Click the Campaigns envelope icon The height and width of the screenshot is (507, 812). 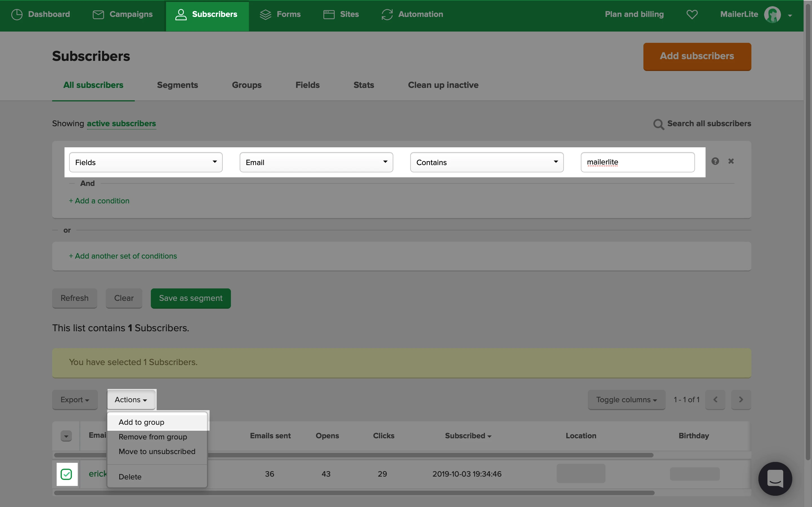pyautogui.click(x=98, y=14)
